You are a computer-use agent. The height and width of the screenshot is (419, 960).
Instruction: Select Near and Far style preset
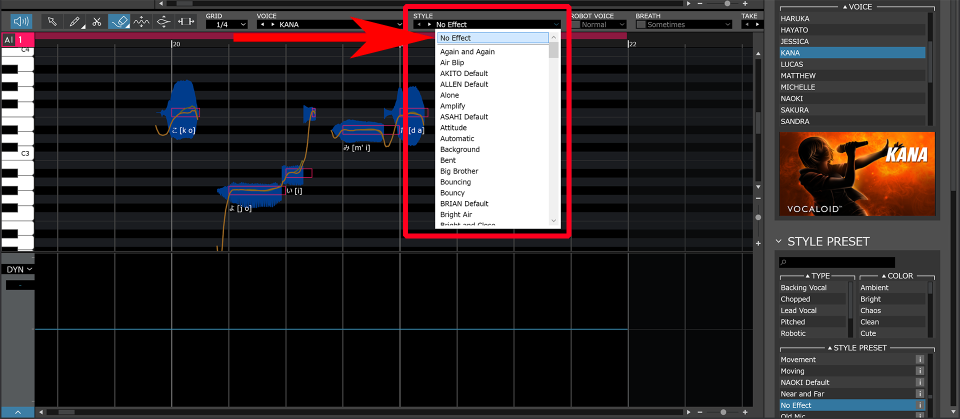[847, 394]
